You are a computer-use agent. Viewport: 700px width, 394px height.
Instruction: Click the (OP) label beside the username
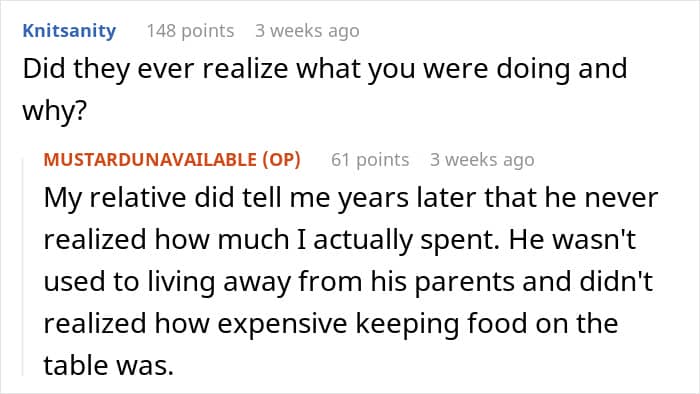click(x=282, y=160)
